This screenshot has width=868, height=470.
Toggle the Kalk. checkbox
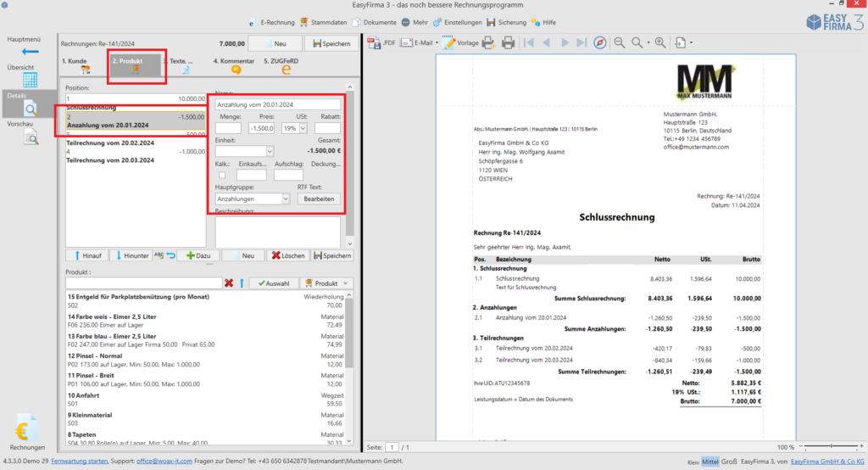pyautogui.click(x=222, y=175)
